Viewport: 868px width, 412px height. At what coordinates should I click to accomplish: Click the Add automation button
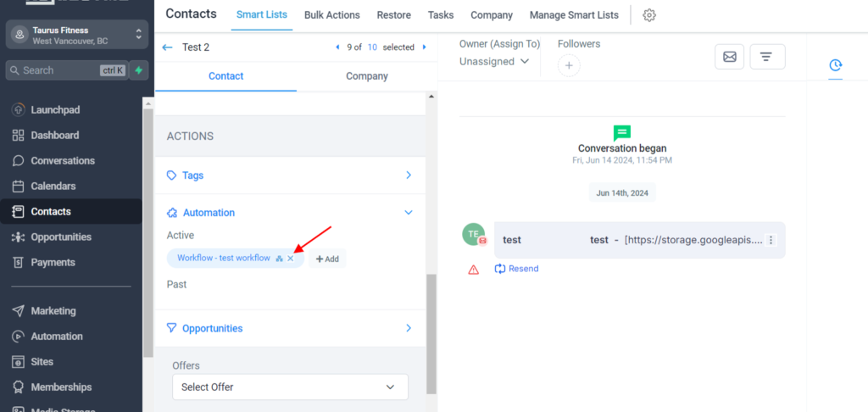click(327, 259)
